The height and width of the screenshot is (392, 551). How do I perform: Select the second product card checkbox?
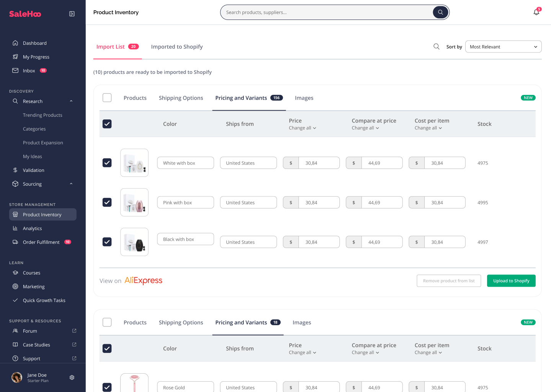(x=107, y=322)
